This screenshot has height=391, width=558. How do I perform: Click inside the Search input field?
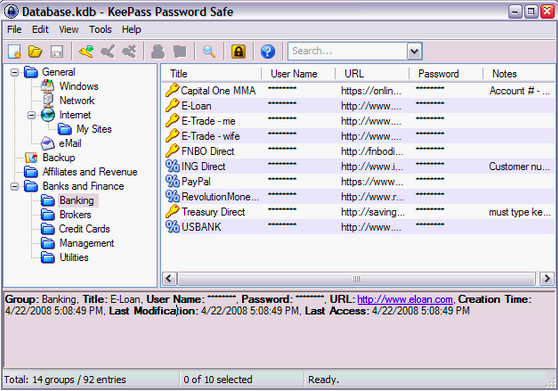point(347,51)
